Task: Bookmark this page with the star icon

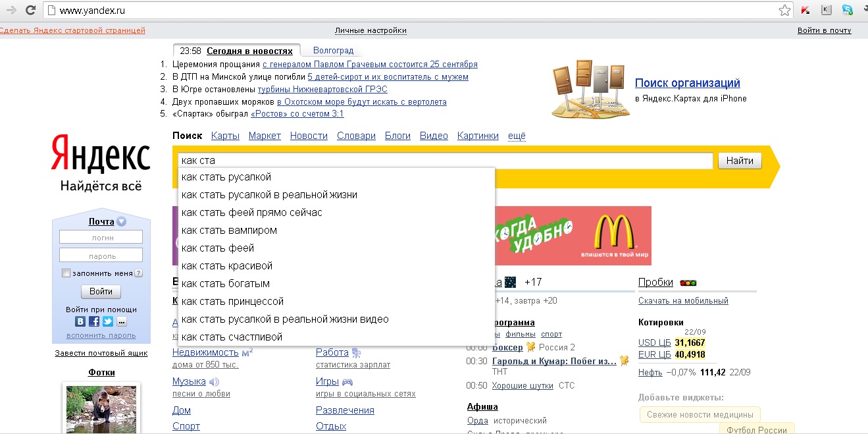Action: [x=784, y=10]
